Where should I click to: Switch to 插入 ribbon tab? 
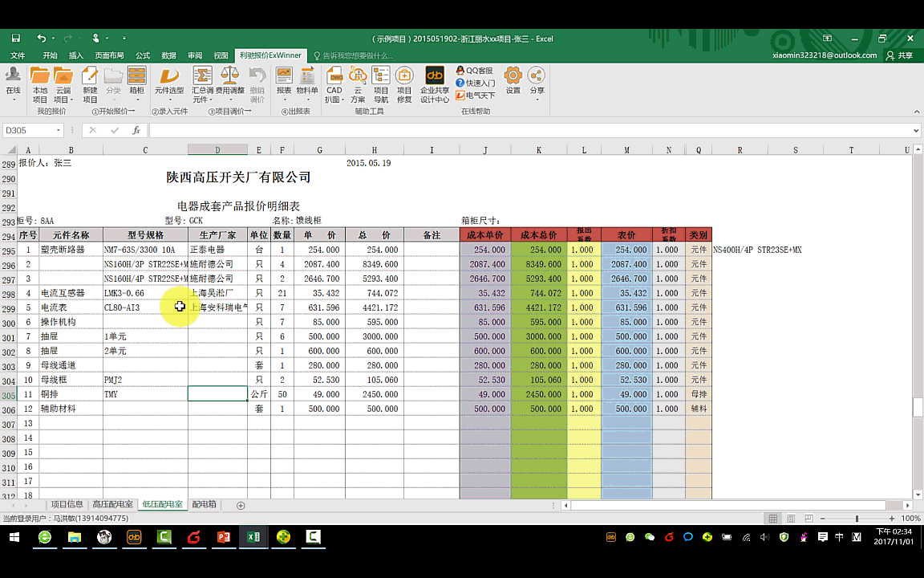click(x=76, y=55)
